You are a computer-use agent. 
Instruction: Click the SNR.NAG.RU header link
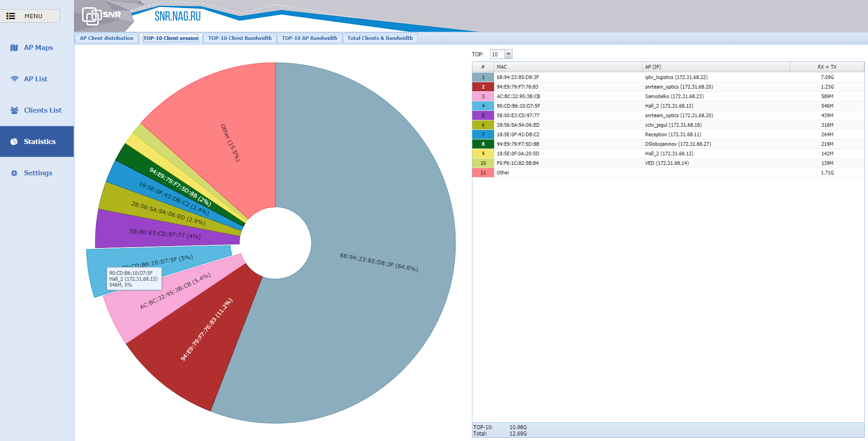click(177, 16)
